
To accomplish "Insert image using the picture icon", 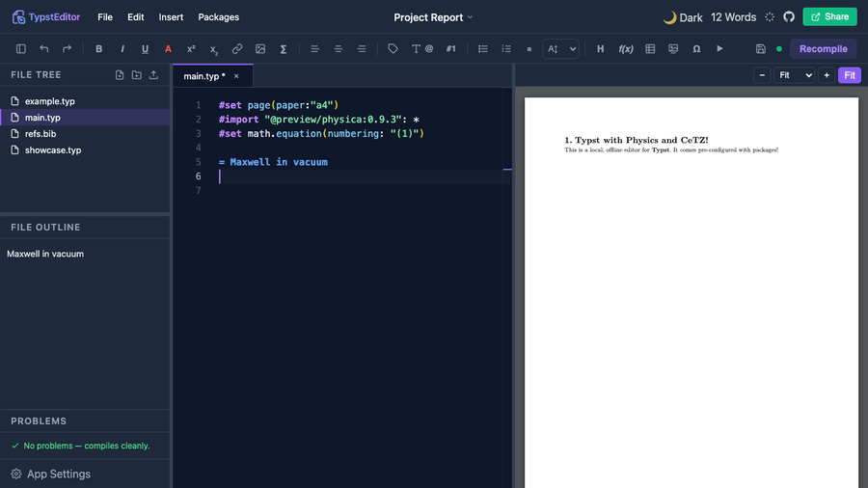I will click(x=260, y=48).
